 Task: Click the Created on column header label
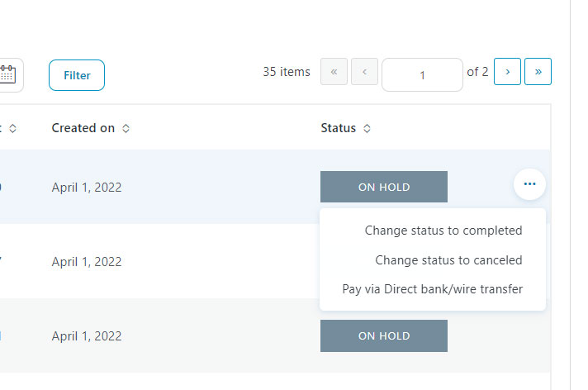[x=83, y=128]
